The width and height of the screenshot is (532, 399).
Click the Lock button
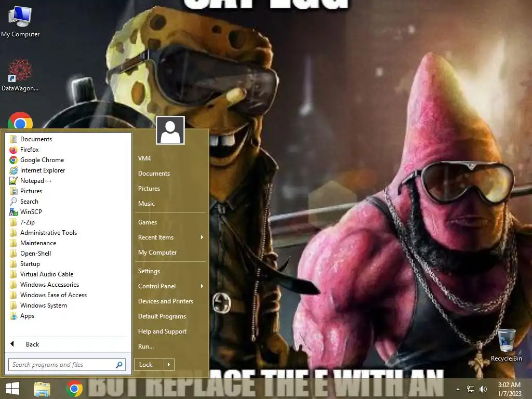[x=149, y=365]
